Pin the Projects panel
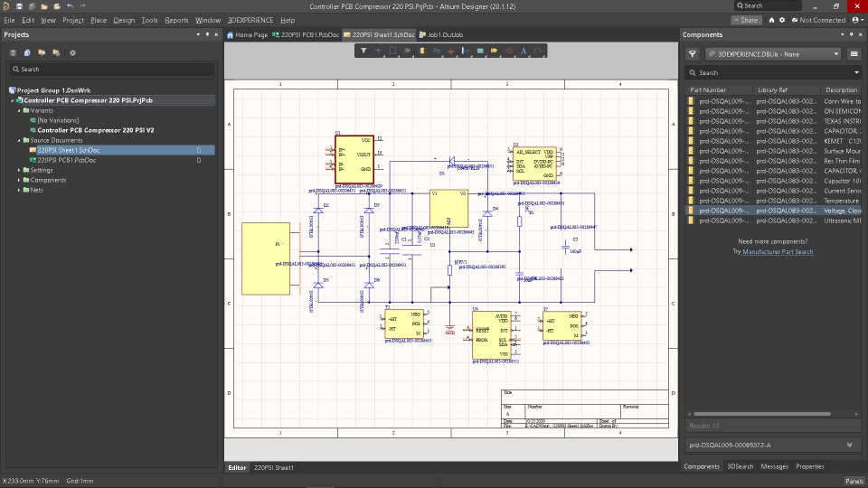Screen dimensions: 868x488 tap(208, 34)
